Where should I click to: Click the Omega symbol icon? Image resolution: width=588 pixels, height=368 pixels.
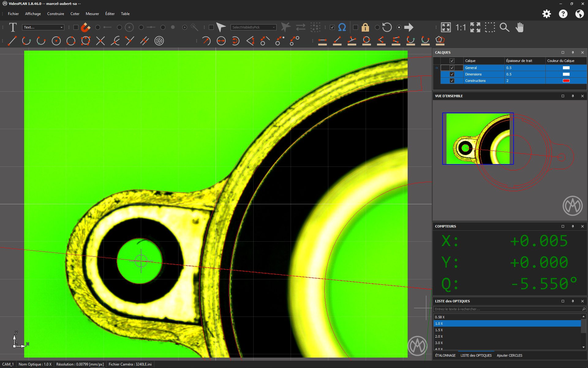(342, 27)
